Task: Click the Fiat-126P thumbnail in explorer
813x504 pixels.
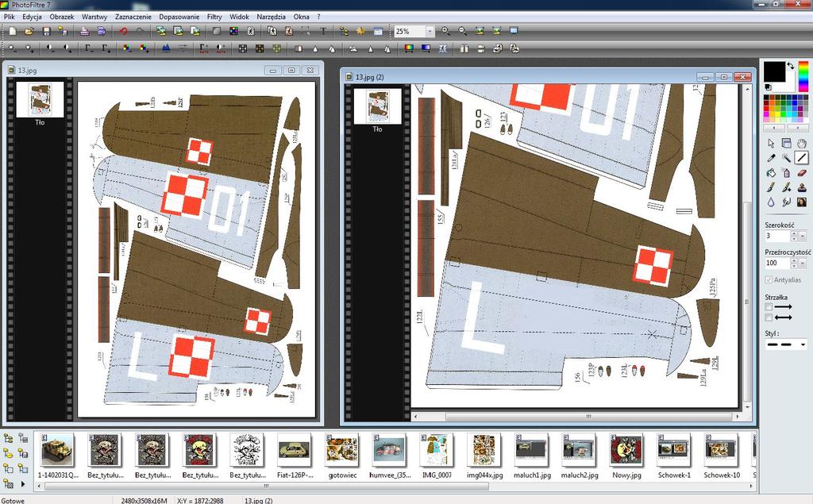Action: pyautogui.click(x=295, y=451)
